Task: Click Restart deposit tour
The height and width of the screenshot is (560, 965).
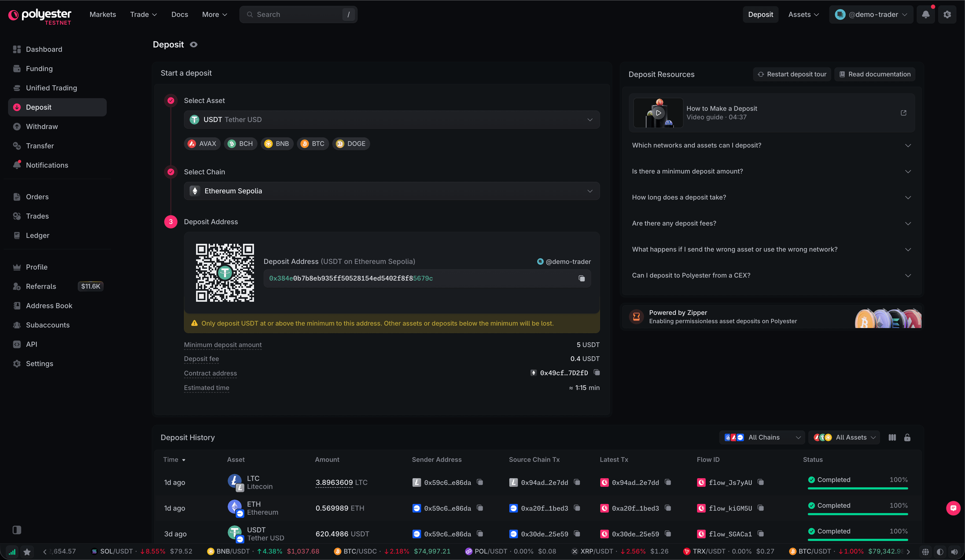Action: click(x=792, y=74)
